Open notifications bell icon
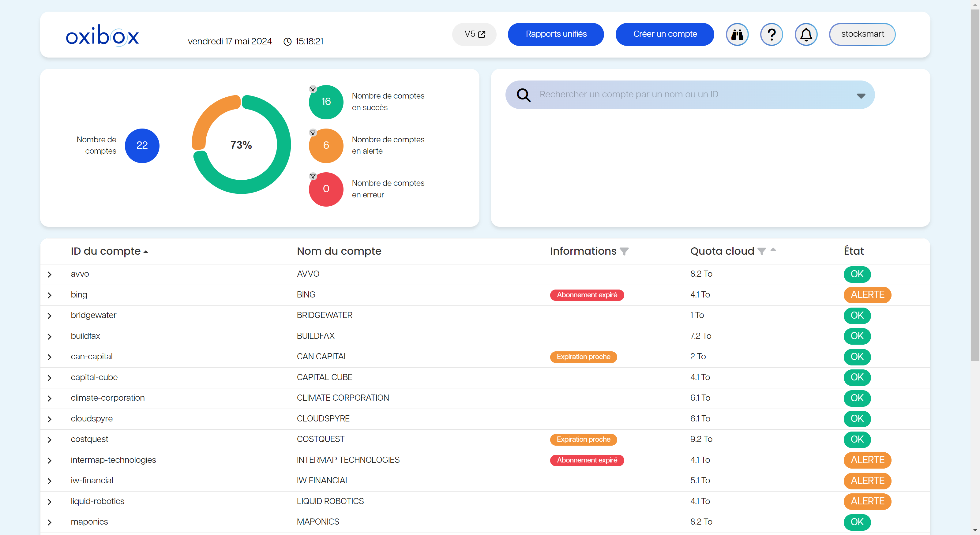Screen dimensions: 980x535 [x=806, y=34]
